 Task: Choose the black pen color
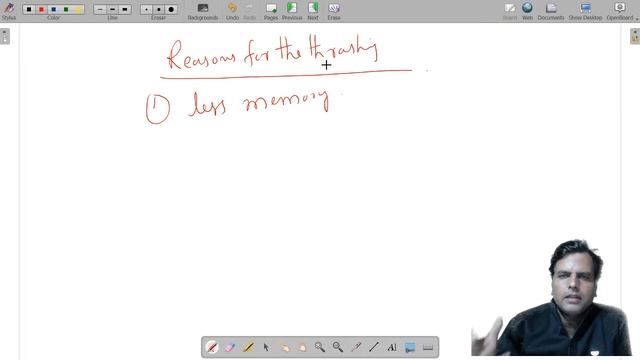29,9
